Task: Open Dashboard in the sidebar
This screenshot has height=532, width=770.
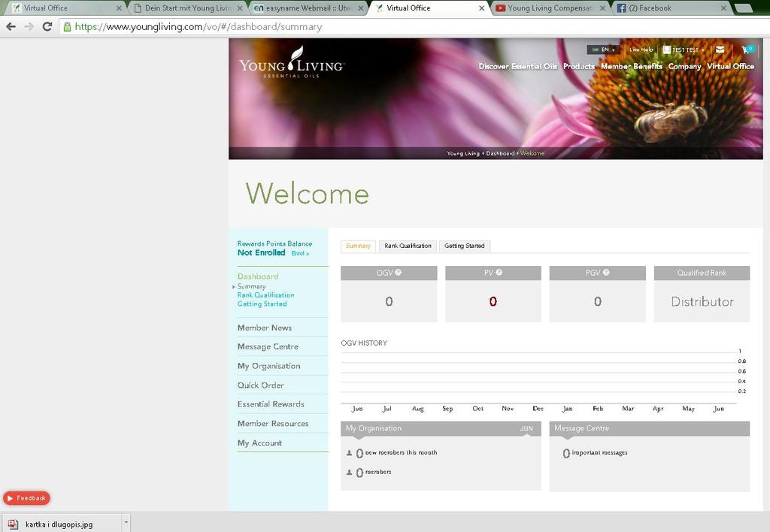Action: coord(258,277)
